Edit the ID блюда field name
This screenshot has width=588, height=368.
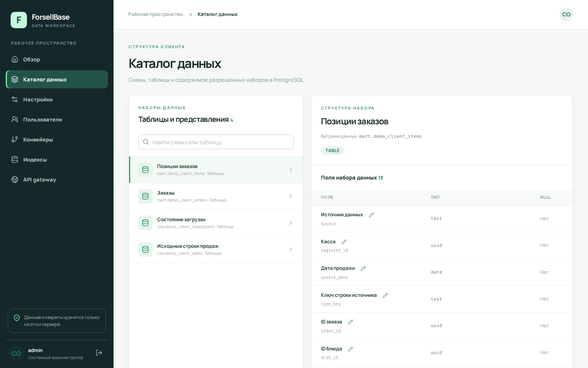click(x=351, y=349)
